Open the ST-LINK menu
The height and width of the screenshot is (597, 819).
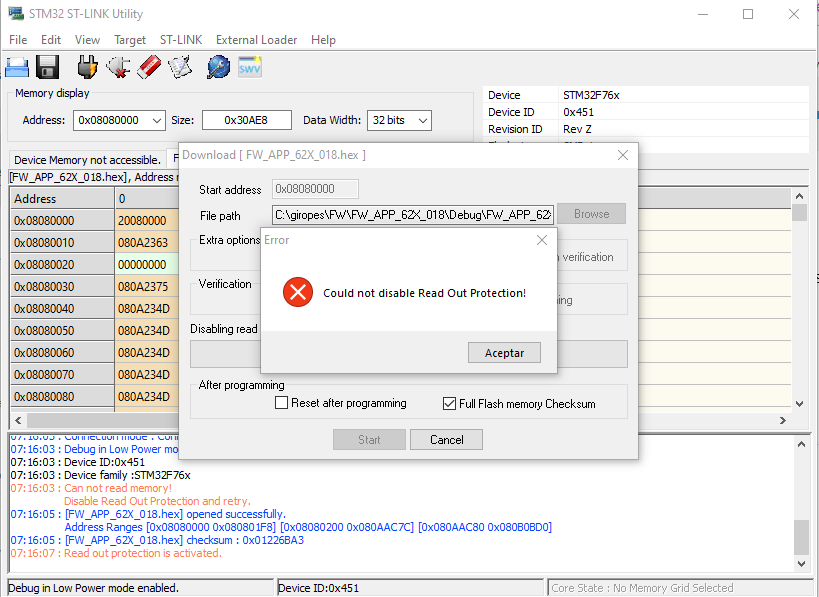click(x=181, y=40)
